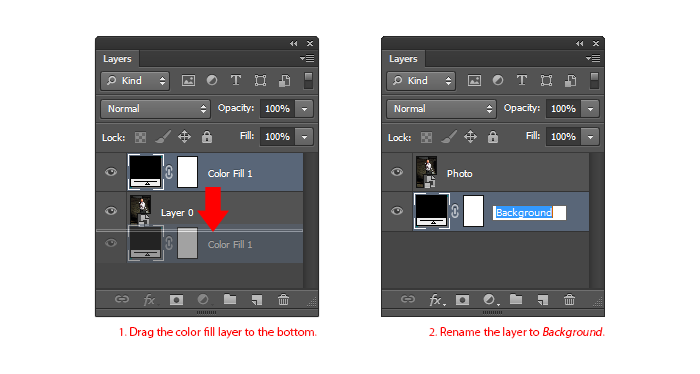
Task: Click Color Fill 1 white mask thumbnail
Action: click(x=188, y=172)
